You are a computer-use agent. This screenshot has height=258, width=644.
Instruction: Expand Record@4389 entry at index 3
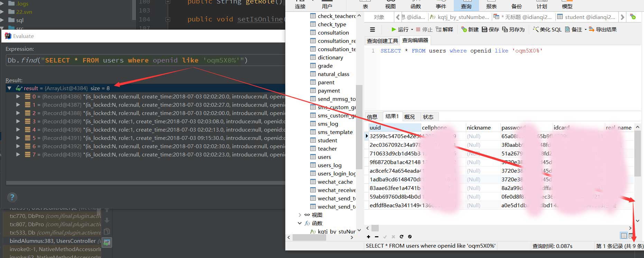pyautogui.click(x=18, y=122)
